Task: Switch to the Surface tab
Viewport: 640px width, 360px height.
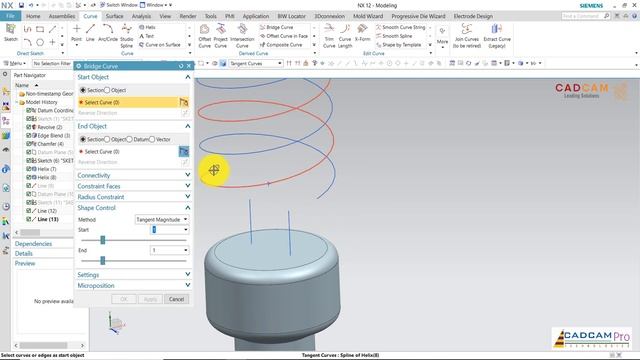Action: 114,16
